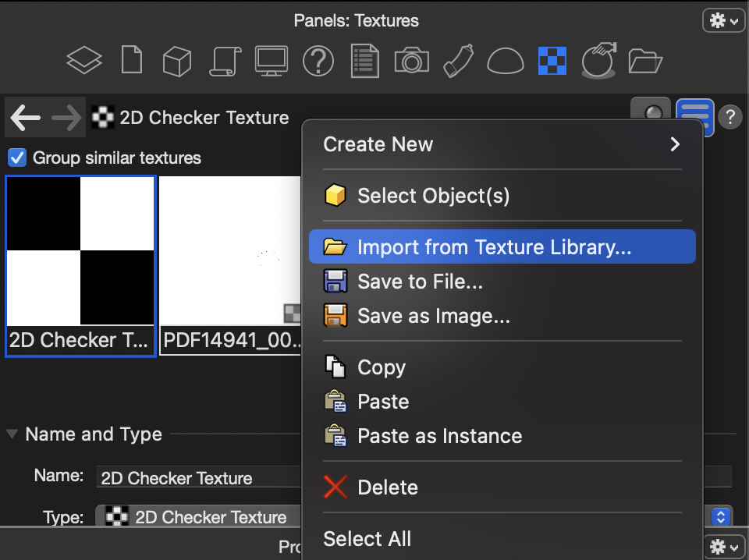Toggle the list view button
Screen dimensions: 749x560
[x=694, y=117]
